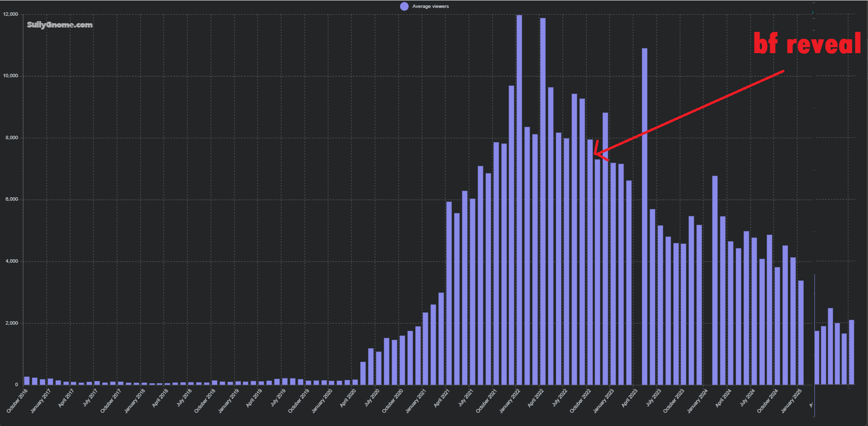Select the October 2022 average viewers bar
The image size is (868, 426).
[x=590, y=262]
